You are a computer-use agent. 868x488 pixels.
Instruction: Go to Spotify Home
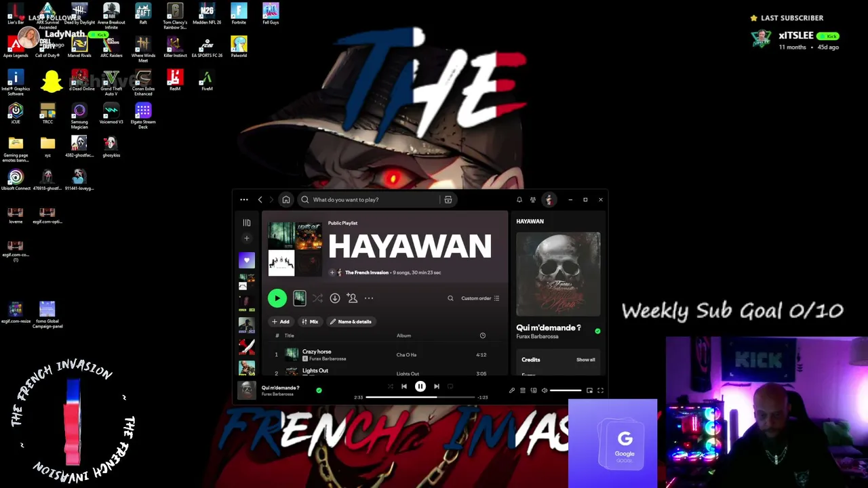(x=286, y=200)
